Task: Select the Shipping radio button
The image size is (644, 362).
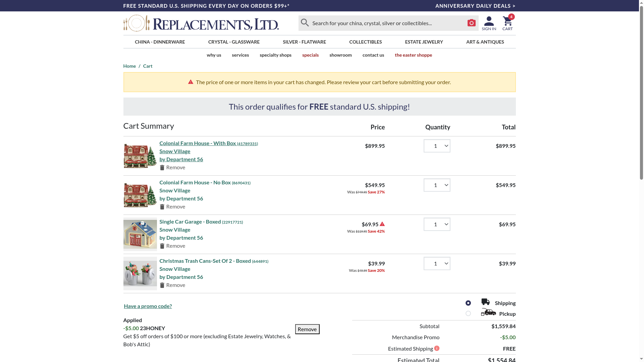Action: tap(468, 303)
